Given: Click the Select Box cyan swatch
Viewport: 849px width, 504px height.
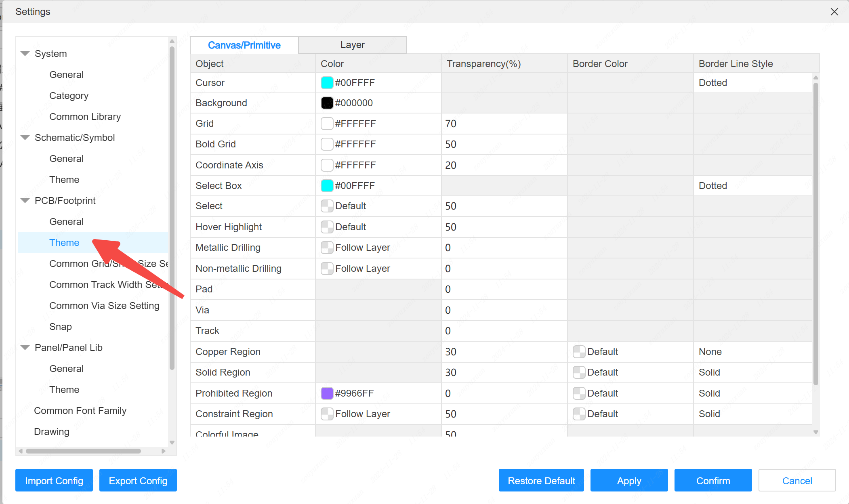Looking at the screenshot, I should [327, 186].
